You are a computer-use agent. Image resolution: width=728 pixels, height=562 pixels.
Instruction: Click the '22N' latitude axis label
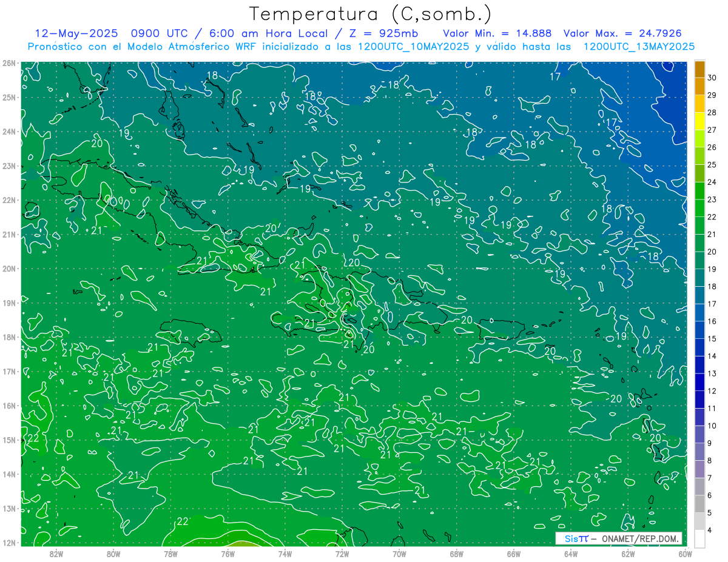tap(8, 200)
